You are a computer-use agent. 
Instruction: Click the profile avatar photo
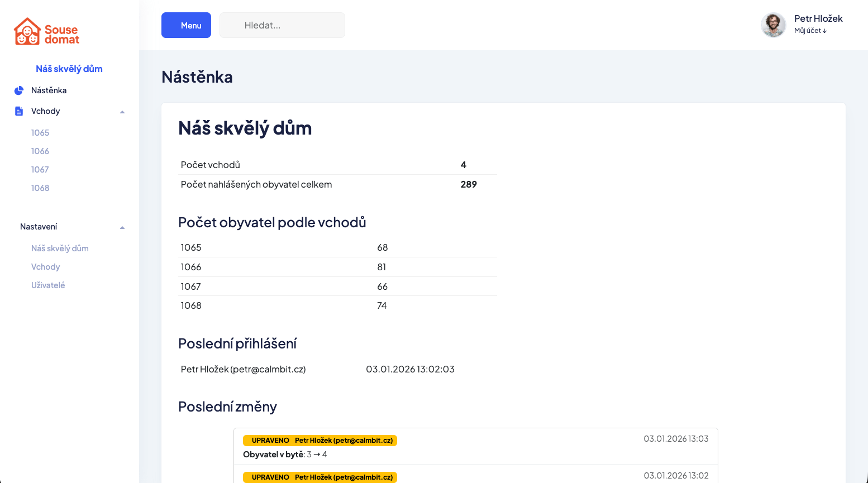[x=774, y=25]
